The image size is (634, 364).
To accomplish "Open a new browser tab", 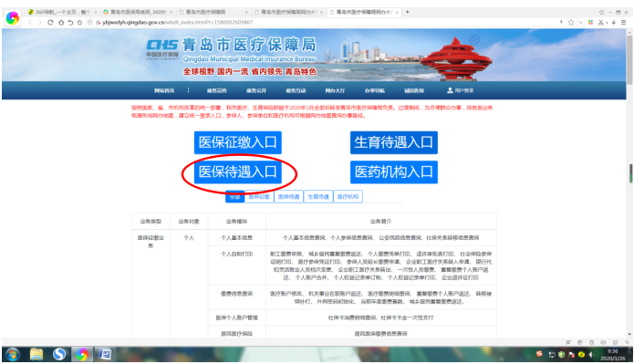I will point(407,12).
